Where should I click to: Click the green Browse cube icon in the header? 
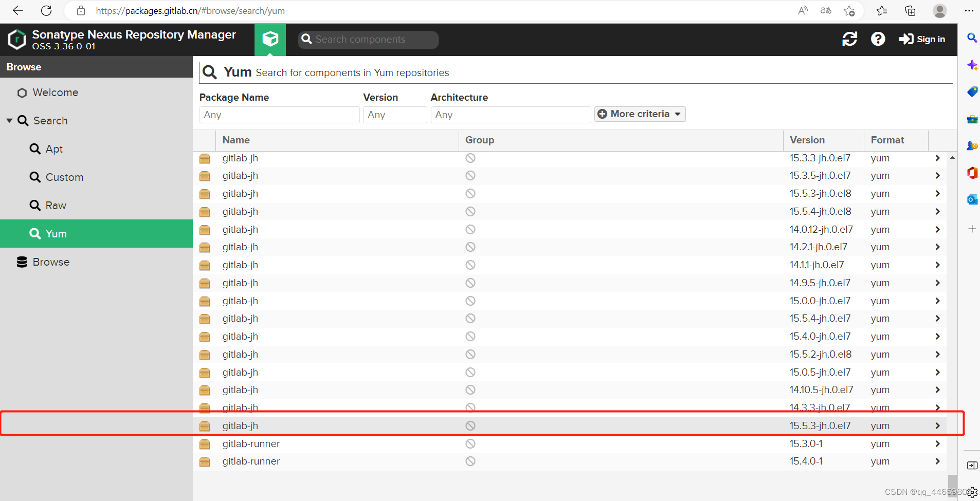270,39
